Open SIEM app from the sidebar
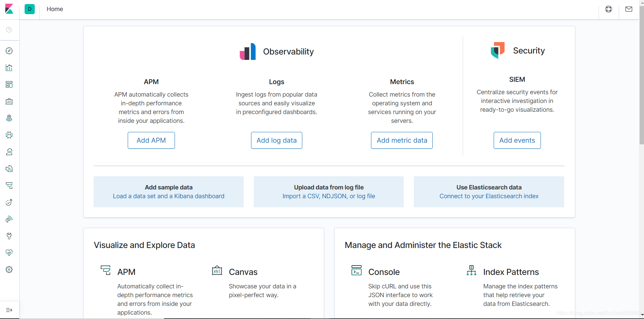This screenshot has height=319, width=644. (9, 219)
